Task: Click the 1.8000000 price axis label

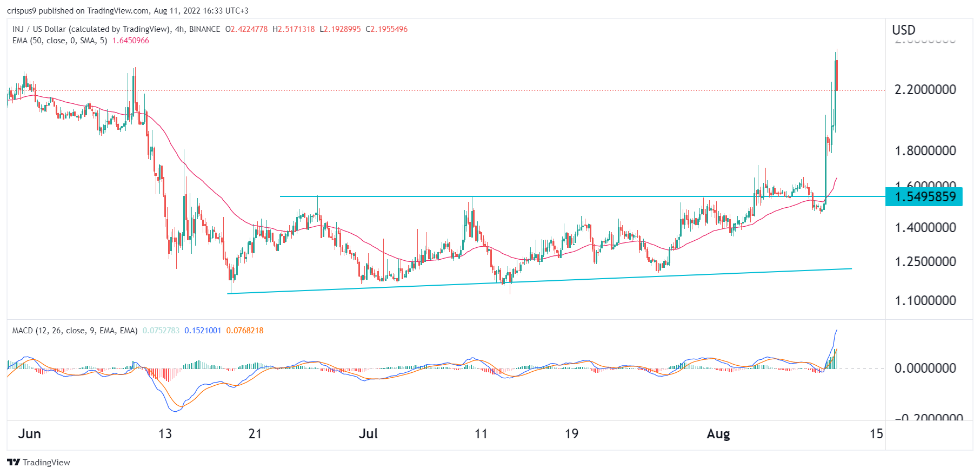Action: click(925, 150)
